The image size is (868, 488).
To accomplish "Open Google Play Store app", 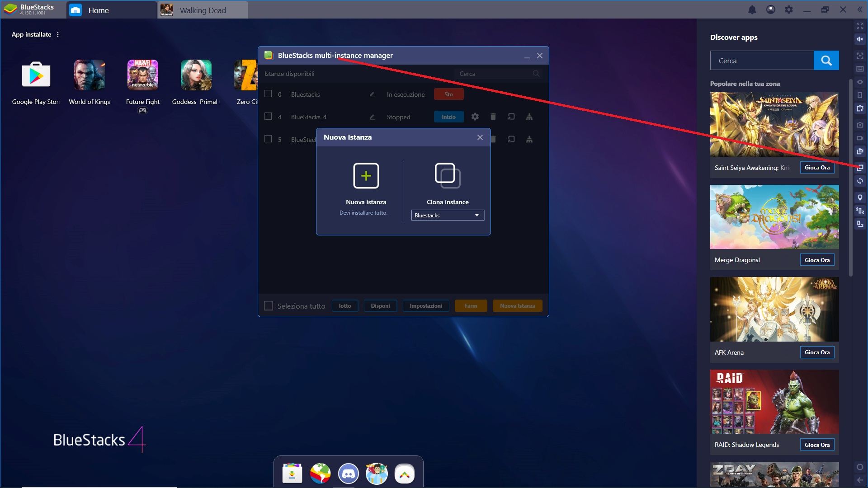I will (x=36, y=75).
